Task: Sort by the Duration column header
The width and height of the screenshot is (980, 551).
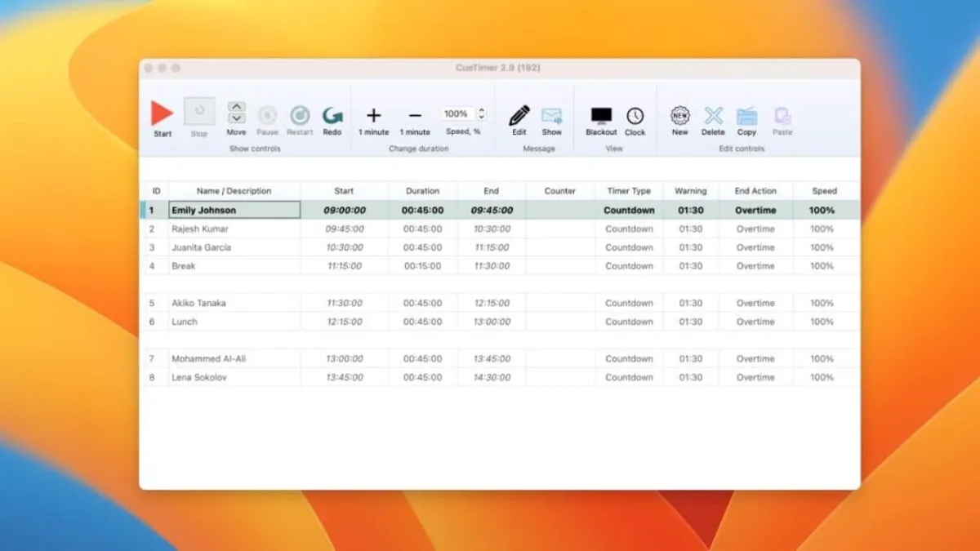Action: 423,190
